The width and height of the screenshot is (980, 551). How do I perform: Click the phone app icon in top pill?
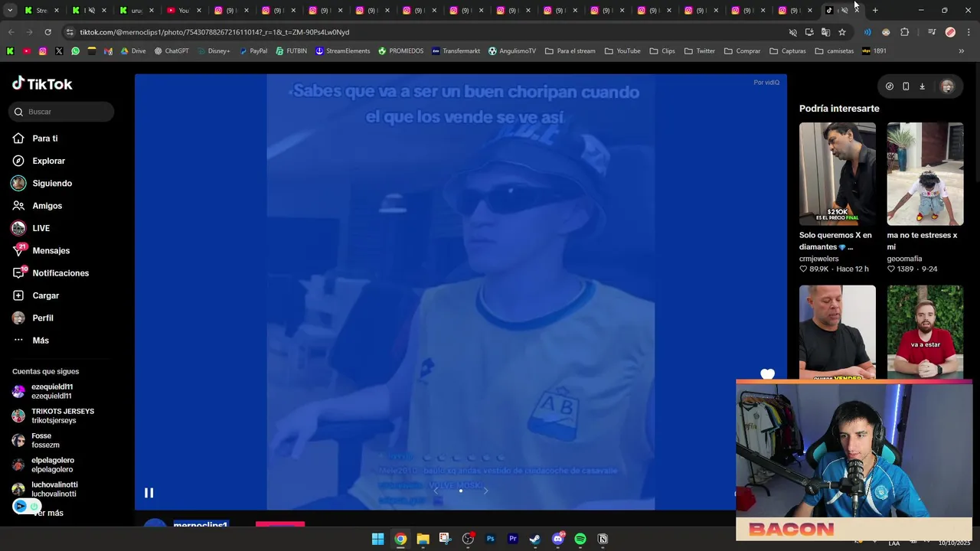point(906,86)
